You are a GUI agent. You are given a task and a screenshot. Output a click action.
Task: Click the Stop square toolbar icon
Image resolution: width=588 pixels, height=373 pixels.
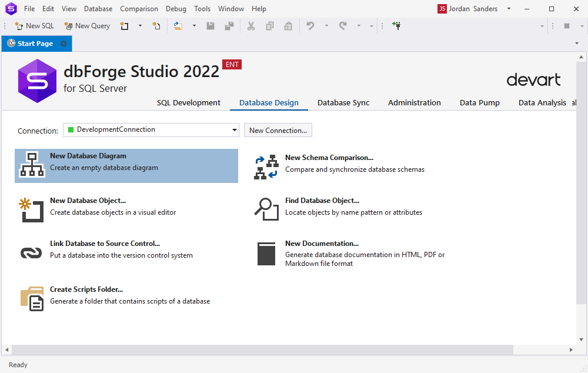567,26
